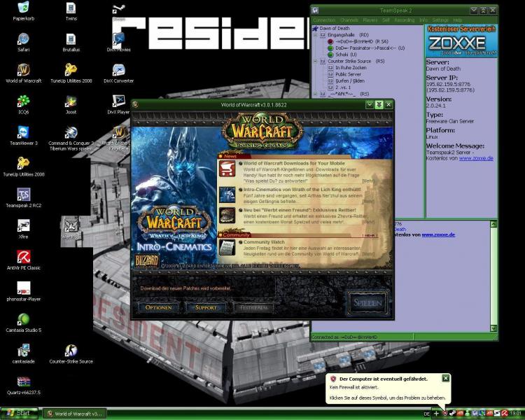Click headline 'Intro-Cinematics von Wrath of the Lich King'
Image resolution: width=525 pixels, height=420 pixels.
click(x=302, y=190)
